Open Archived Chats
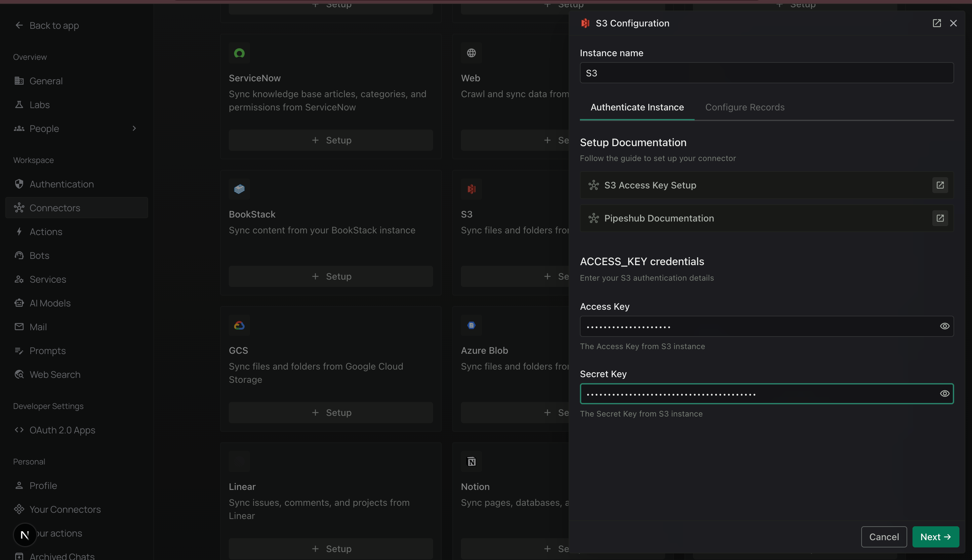 pos(77,556)
